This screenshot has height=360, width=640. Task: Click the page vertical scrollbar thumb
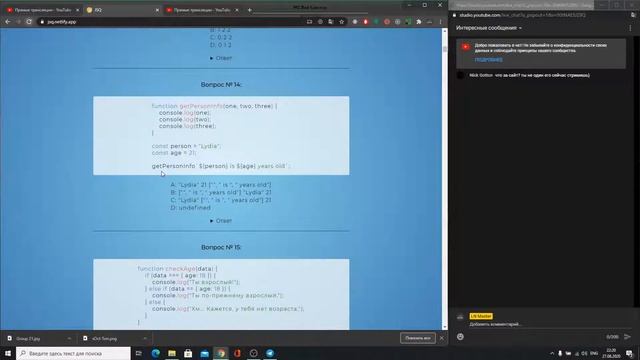[444, 49]
